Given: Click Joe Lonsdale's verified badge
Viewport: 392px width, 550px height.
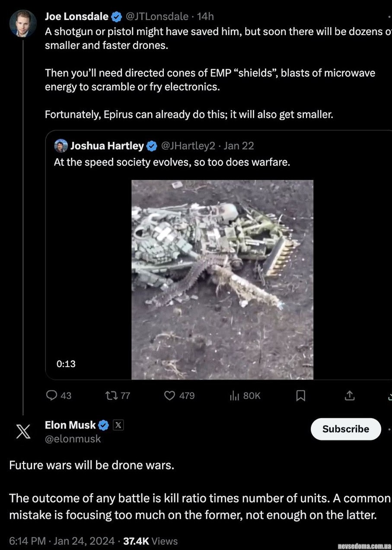Looking at the screenshot, I should [117, 17].
